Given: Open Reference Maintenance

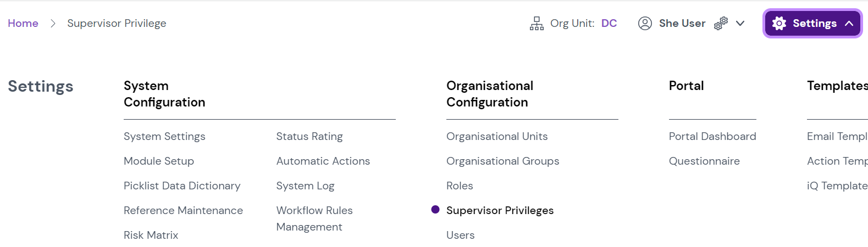Looking at the screenshot, I should [183, 210].
